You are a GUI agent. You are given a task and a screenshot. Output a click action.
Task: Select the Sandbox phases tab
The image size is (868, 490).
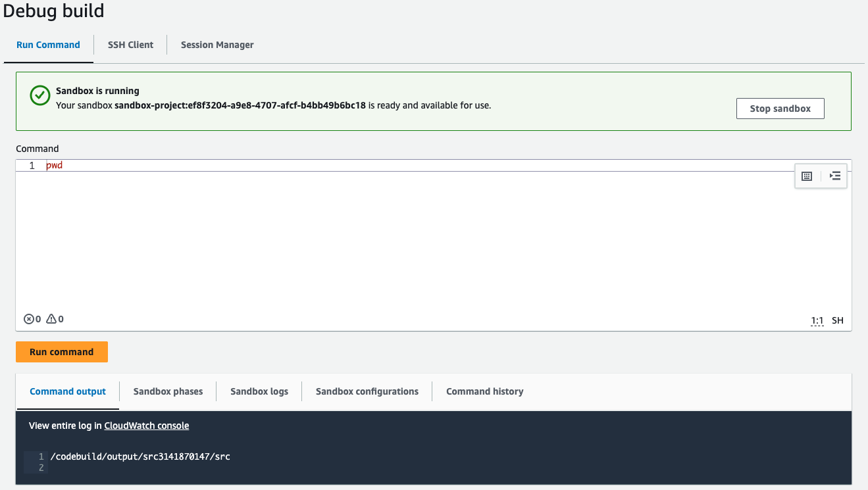tap(167, 391)
